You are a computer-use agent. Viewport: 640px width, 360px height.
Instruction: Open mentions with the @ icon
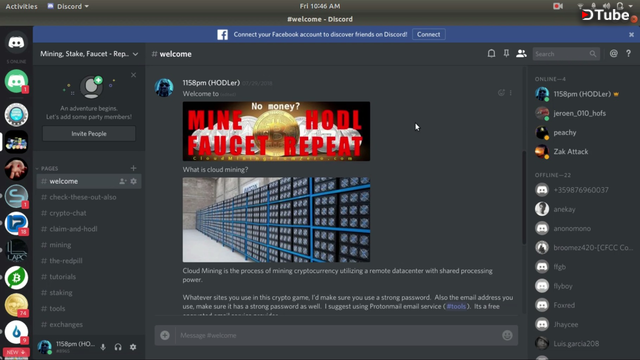[x=613, y=53]
